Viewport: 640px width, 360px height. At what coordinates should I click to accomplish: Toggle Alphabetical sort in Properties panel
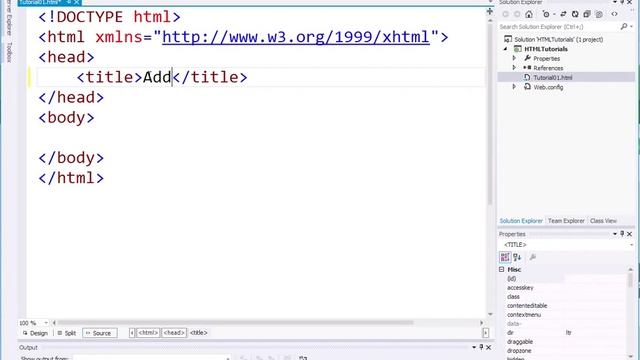coord(517,257)
